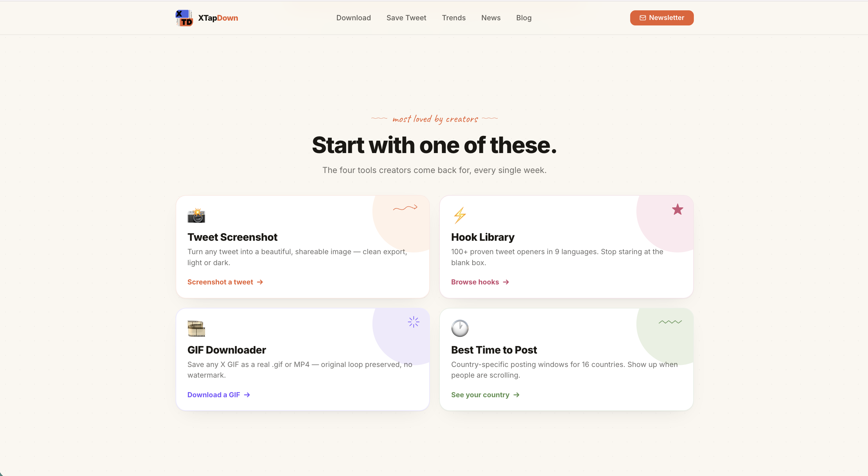Click the camera icon on Tweet Screenshot card
The width and height of the screenshot is (868, 476).
196,216
